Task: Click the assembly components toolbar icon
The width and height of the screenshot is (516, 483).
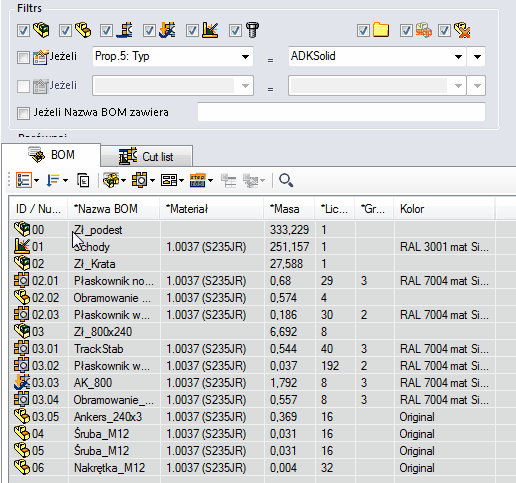Action: click(114, 180)
